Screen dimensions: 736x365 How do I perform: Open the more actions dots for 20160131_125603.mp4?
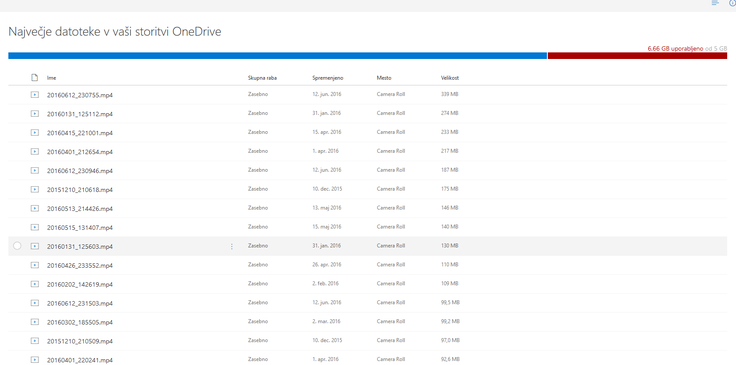(231, 246)
